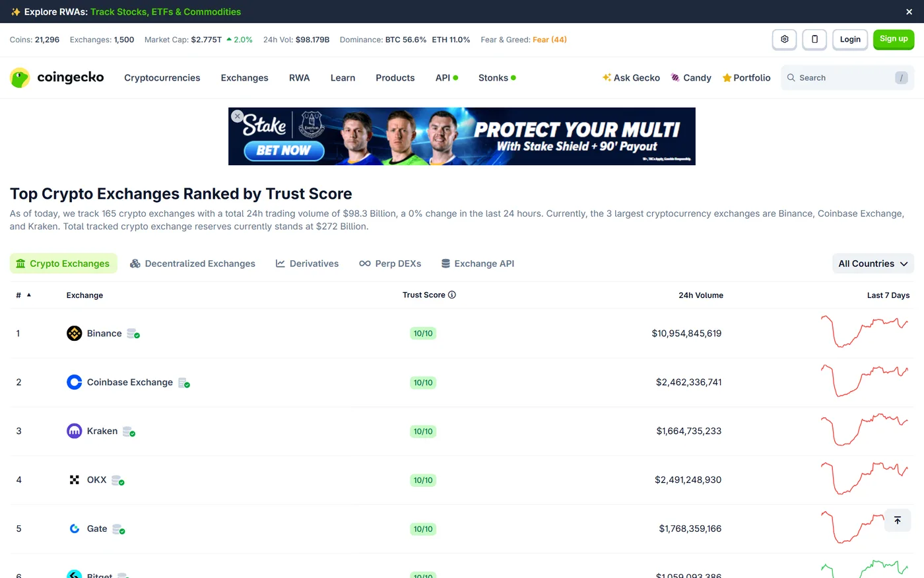
Task: Open the Products menu
Action: pyautogui.click(x=395, y=77)
